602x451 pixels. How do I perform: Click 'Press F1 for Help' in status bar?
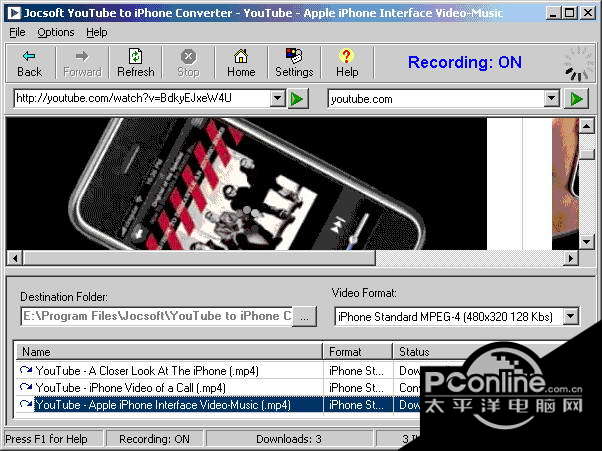(46, 439)
